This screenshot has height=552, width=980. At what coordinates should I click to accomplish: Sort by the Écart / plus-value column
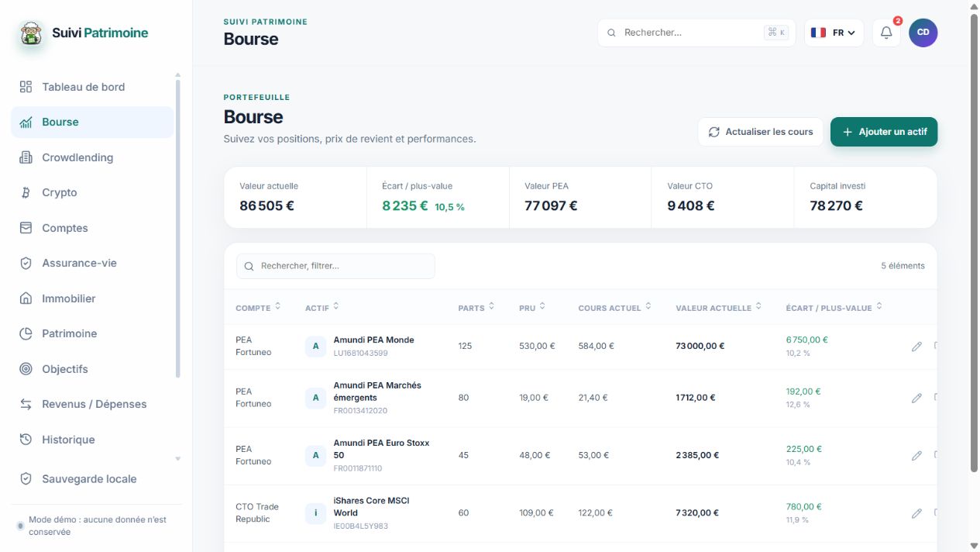pyautogui.click(x=834, y=308)
